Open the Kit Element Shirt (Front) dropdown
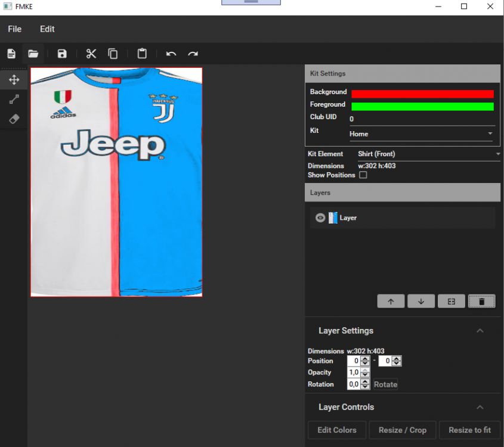Image resolution: width=504 pixels, height=447 pixels. pos(428,154)
